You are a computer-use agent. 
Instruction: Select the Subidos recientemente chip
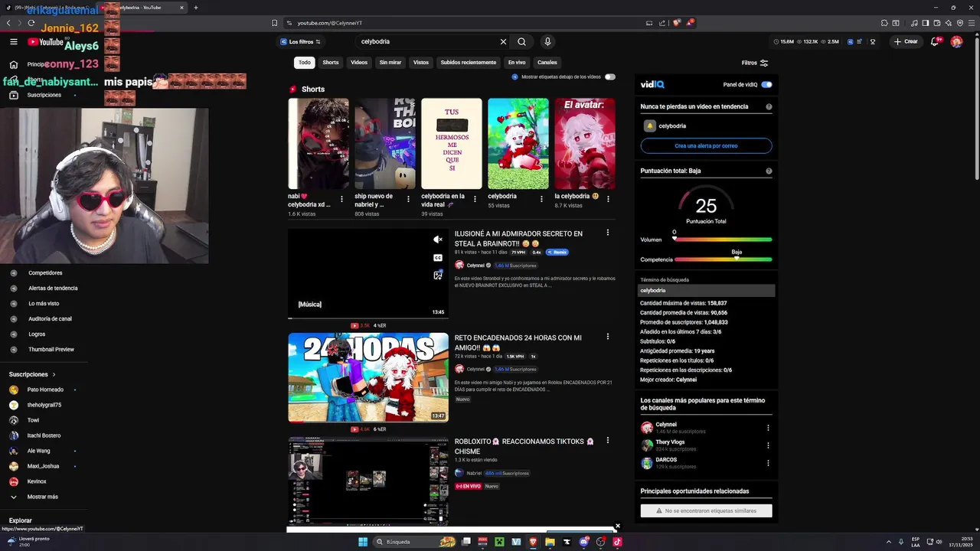click(469, 62)
